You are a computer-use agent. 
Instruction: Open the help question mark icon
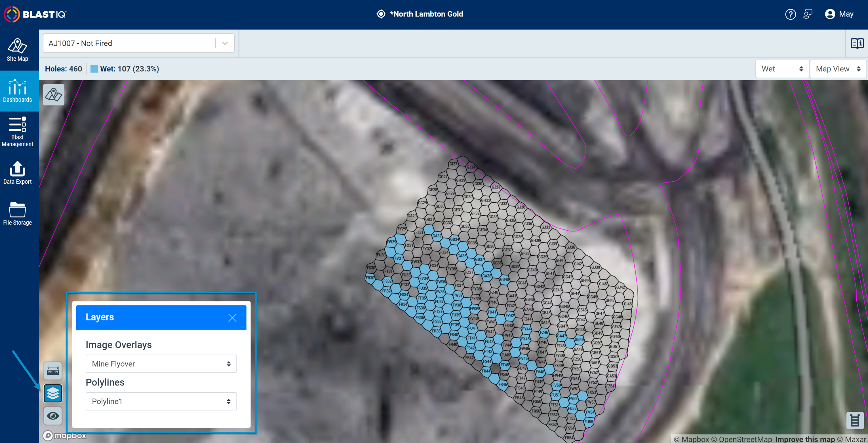point(790,14)
